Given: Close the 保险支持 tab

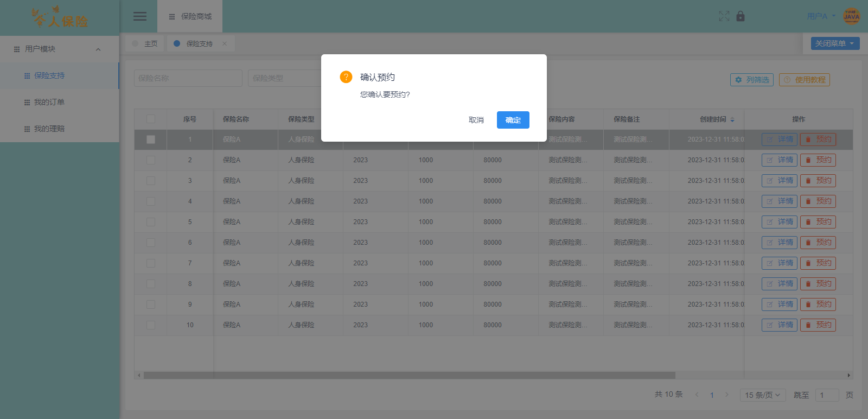Looking at the screenshot, I should coord(225,43).
